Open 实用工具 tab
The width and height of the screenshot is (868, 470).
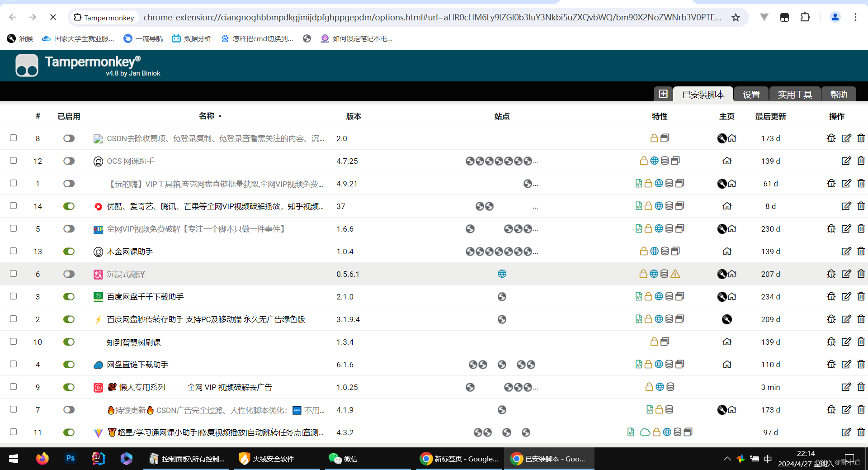point(795,94)
